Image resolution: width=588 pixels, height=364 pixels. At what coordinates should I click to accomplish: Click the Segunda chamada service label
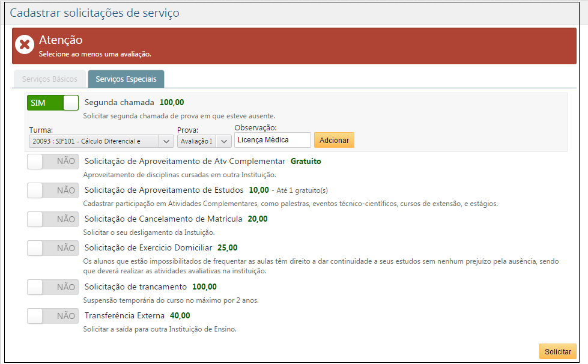(x=120, y=102)
